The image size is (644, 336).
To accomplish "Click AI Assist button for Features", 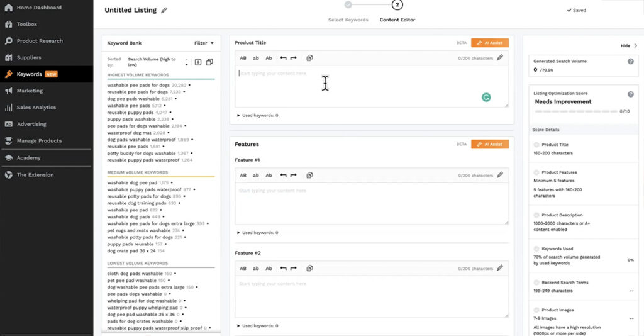I will [x=489, y=144].
